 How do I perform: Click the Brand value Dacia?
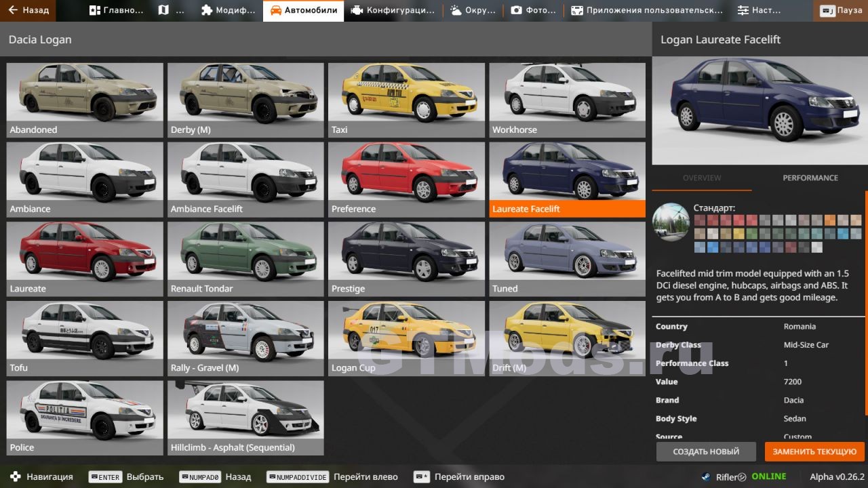793,400
